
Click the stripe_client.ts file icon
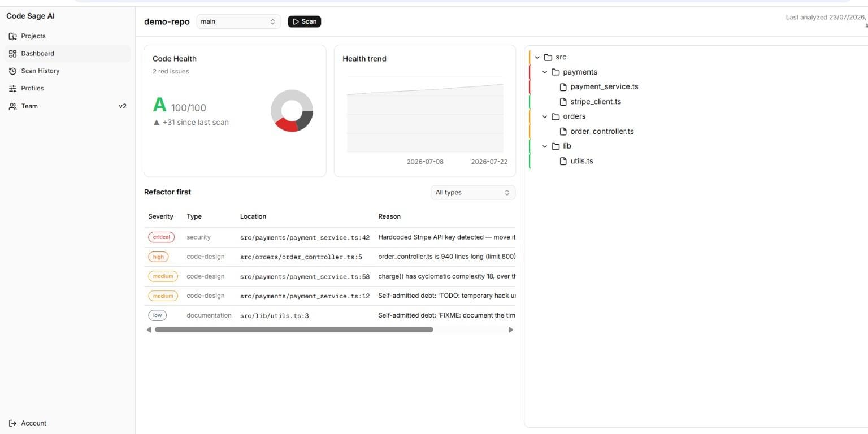[563, 102]
